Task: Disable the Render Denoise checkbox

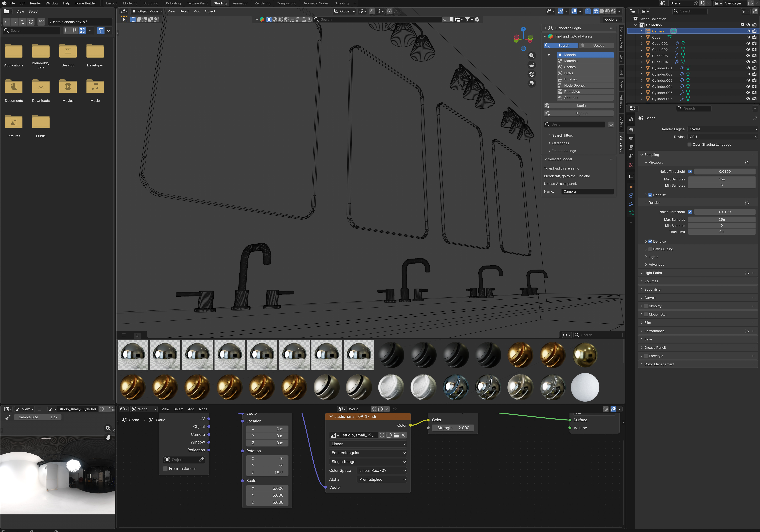Action: pyautogui.click(x=650, y=242)
